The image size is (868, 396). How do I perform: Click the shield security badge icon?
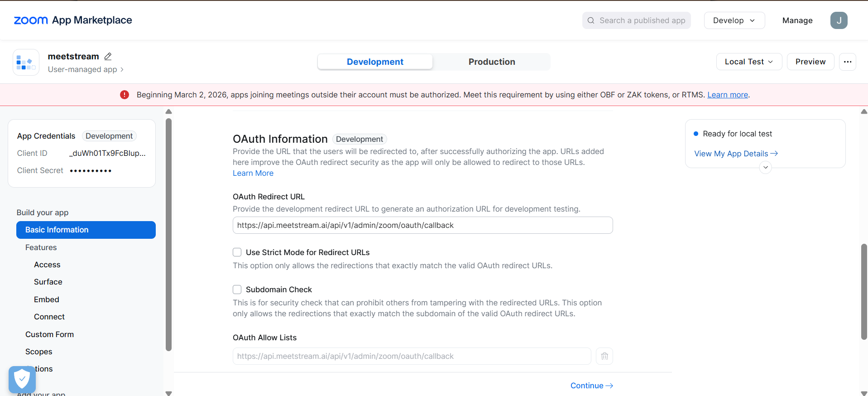coord(22,379)
